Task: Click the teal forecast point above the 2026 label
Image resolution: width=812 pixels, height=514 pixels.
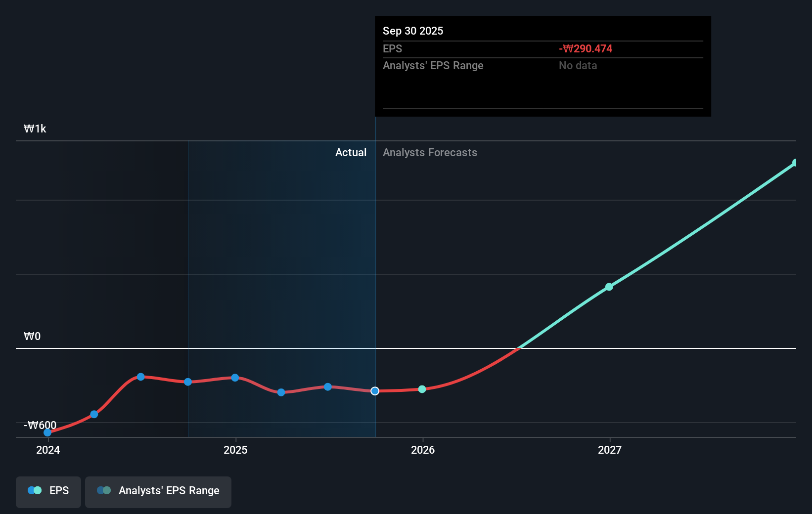Action: [x=422, y=389]
